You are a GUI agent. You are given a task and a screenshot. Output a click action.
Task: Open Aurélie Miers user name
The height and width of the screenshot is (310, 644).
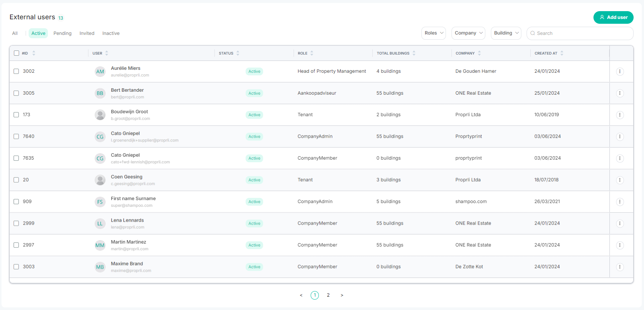(x=126, y=68)
